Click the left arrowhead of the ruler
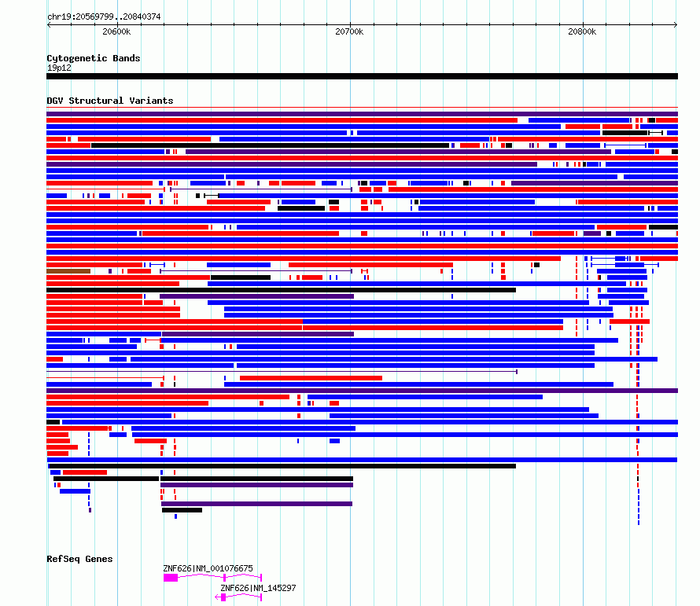700x606 pixels. [x=49, y=24]
